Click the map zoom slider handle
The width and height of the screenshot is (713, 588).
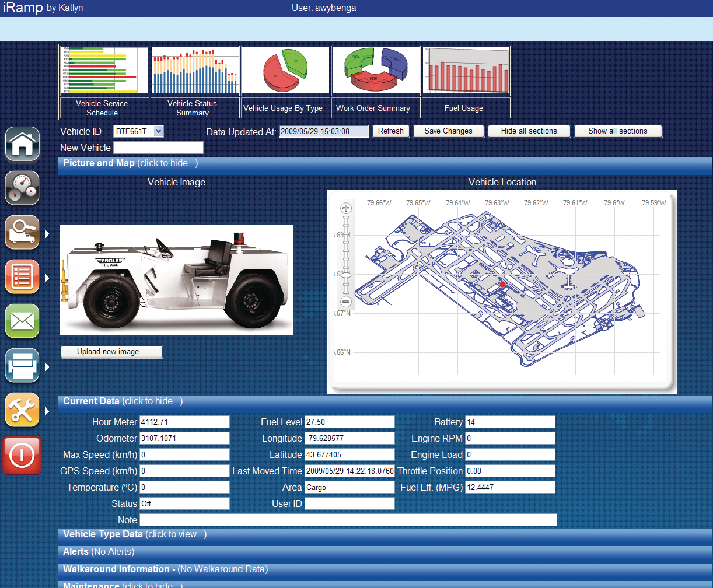pos(346,275)
